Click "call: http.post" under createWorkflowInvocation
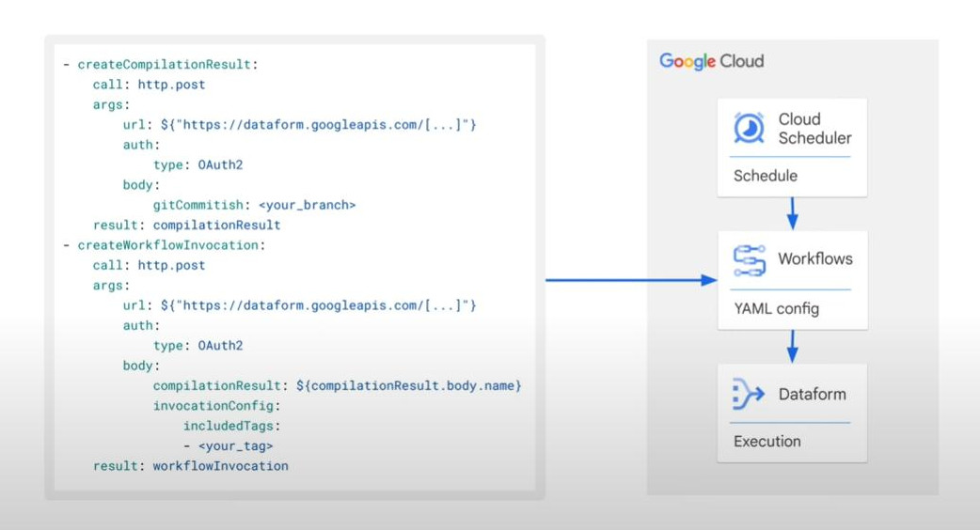Screen dimensions: 980x530 149,265
